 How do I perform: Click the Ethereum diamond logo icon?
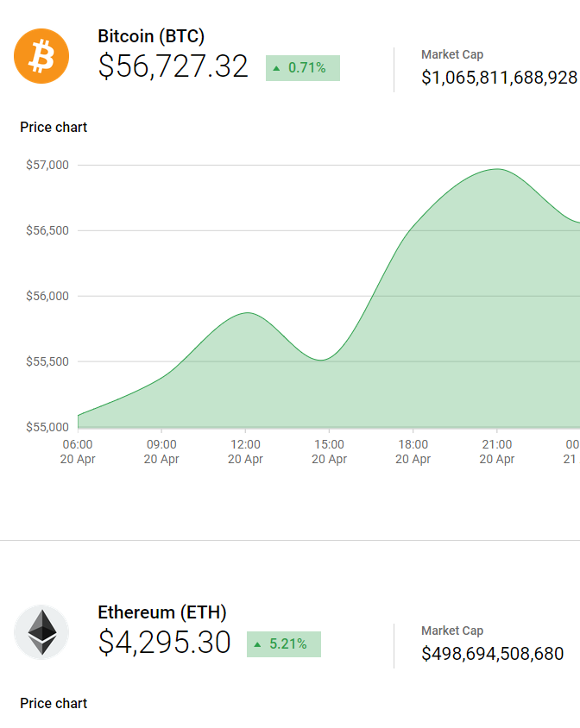pyautogui.click(x=41, y=632)
